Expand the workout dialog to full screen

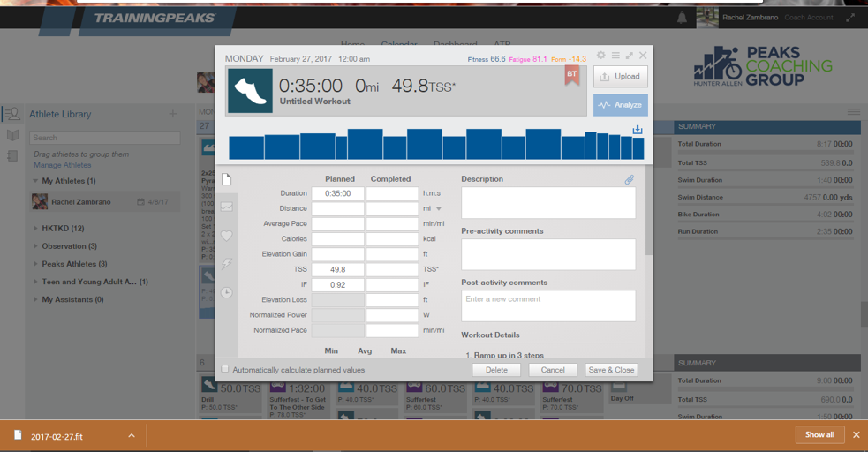630,56
